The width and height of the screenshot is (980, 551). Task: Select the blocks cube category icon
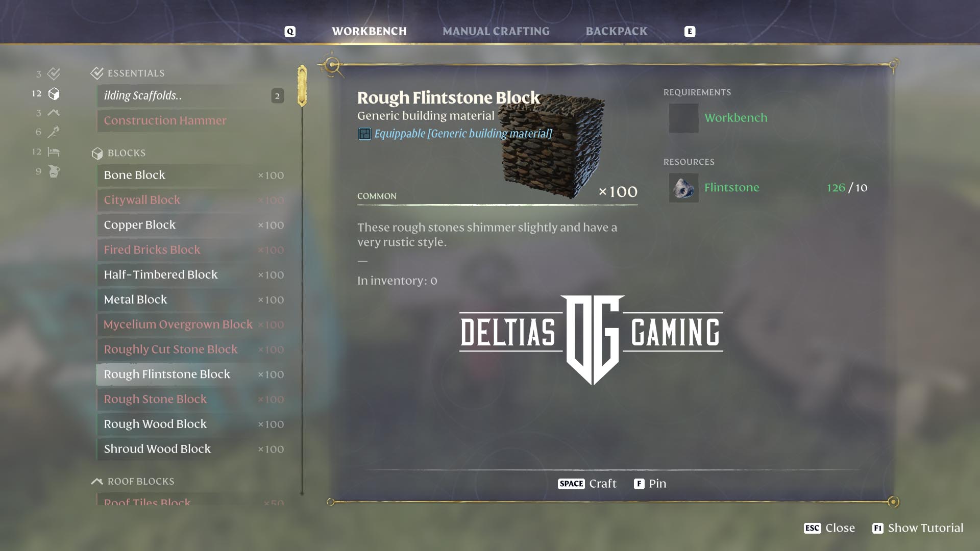tap(54, 94)
